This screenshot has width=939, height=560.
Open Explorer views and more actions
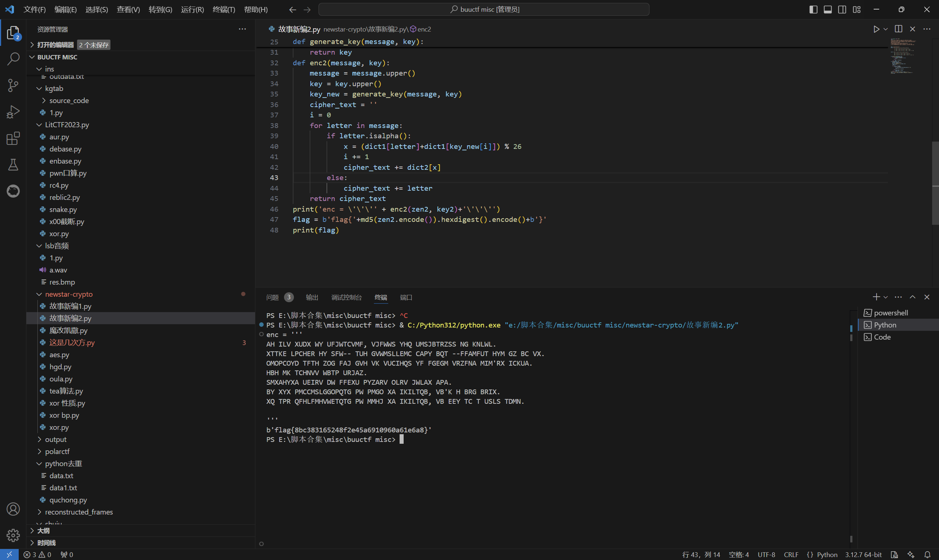pos(243,29)
